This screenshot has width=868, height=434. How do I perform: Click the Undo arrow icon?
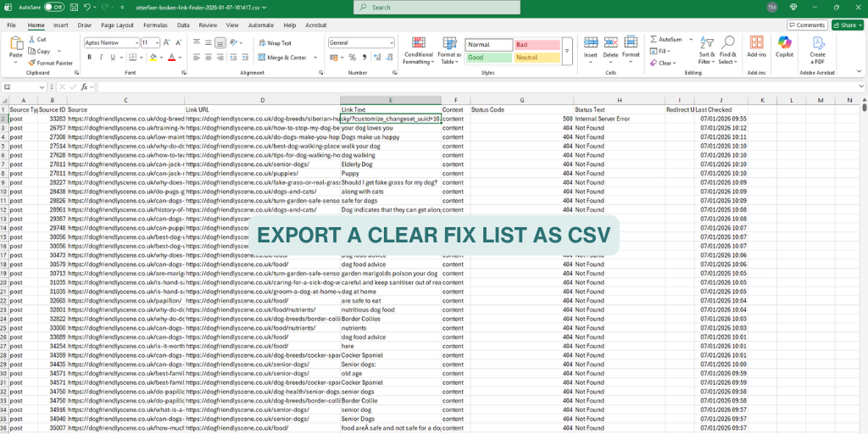point(87,8)
